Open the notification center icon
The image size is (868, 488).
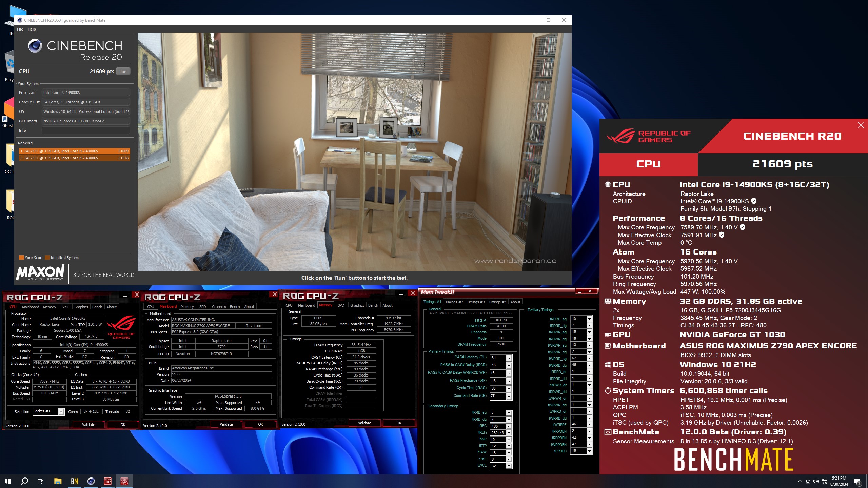click(x=857, y=481)
